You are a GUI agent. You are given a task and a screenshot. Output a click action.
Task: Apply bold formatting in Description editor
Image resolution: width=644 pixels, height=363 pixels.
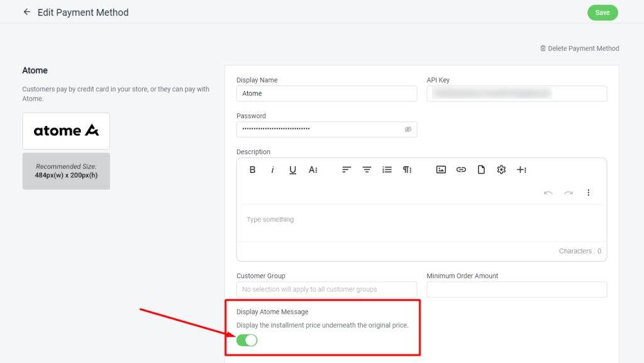[x=252, y=170]
